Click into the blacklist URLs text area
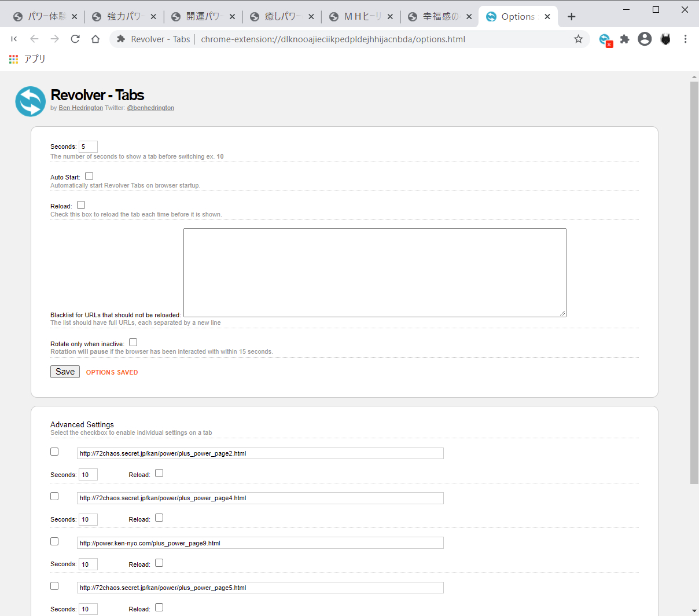 point(374,272)
